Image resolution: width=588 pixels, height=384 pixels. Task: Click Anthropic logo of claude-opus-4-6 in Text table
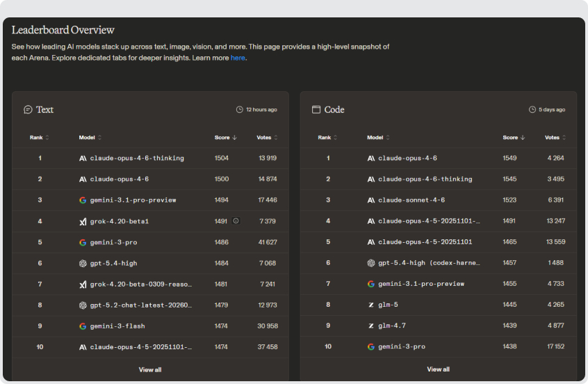83,179
